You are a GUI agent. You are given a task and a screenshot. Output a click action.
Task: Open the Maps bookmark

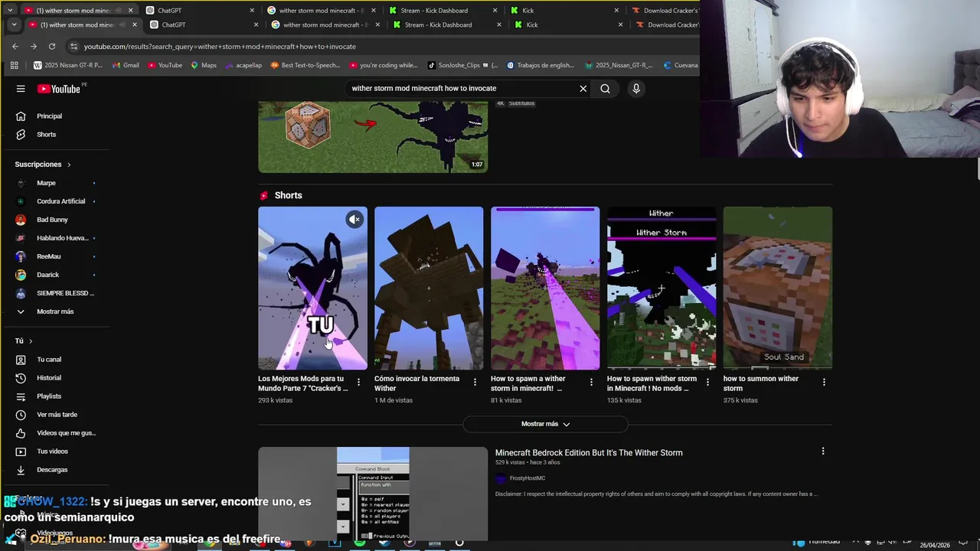[x=204, y=65]
